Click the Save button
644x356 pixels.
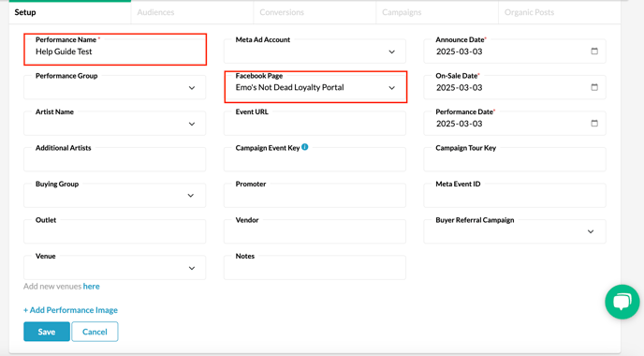[47, 332]
